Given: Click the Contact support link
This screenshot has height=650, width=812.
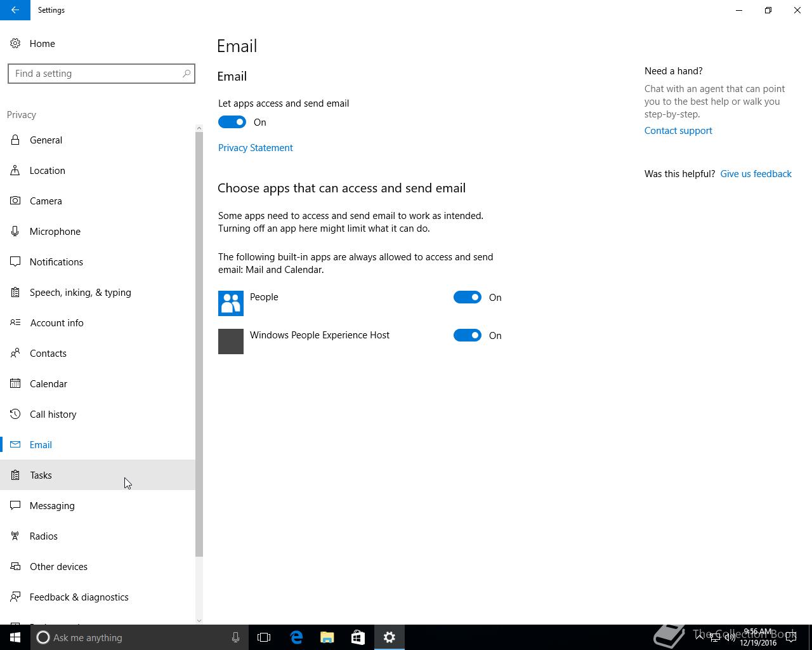Looking at the screenshot, I should 678,131.
